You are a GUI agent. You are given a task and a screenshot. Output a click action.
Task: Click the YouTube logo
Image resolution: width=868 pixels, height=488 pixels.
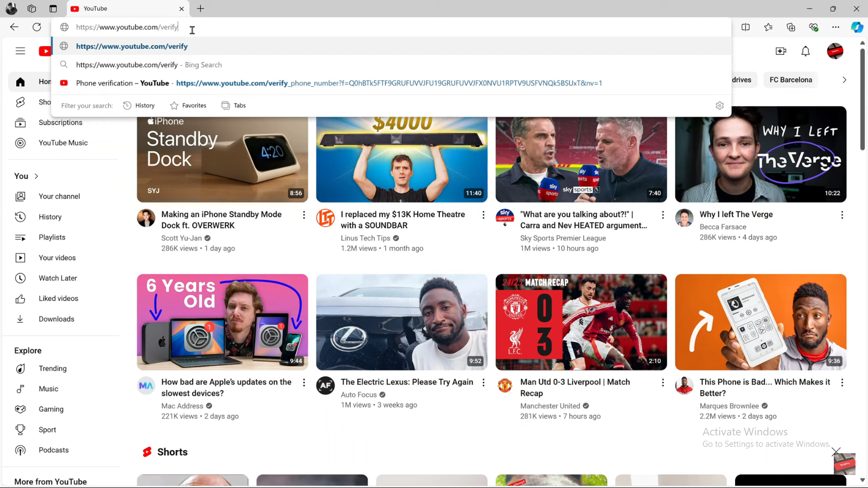(x=45, y=51)
